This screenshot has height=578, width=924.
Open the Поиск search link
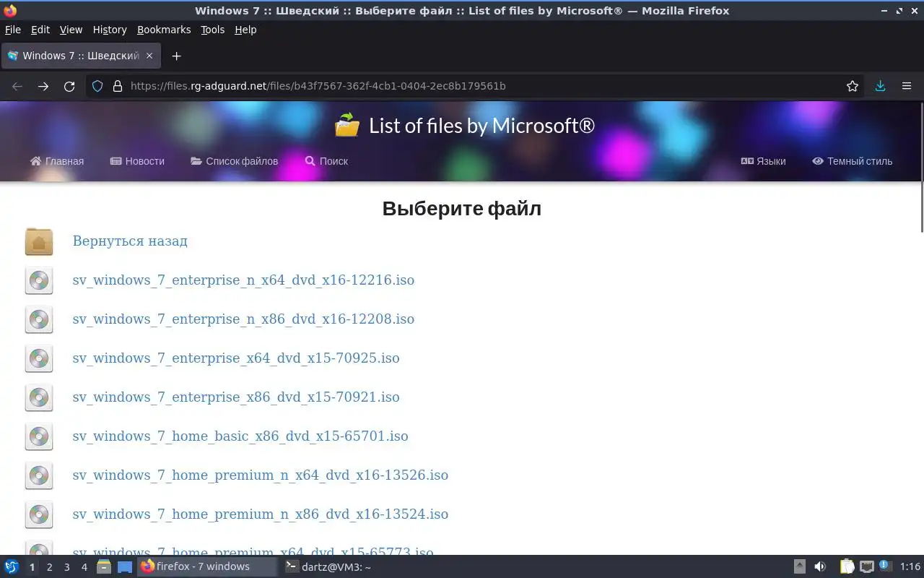click(x=326, y=161)
